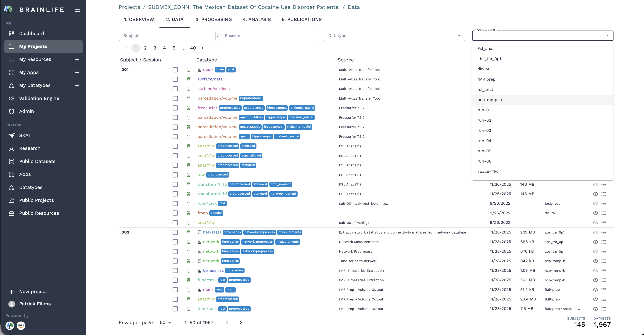Viewport: 644px width, 335px height.
Task: Check the surface/data row checkbox
Action: point(175,79)
